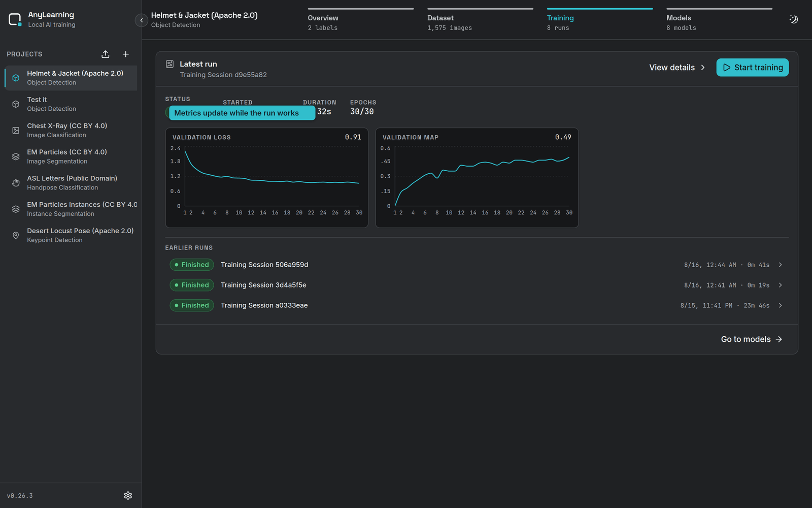
Task: Click the ASL Letters hand icon
Action: [16, 183]
